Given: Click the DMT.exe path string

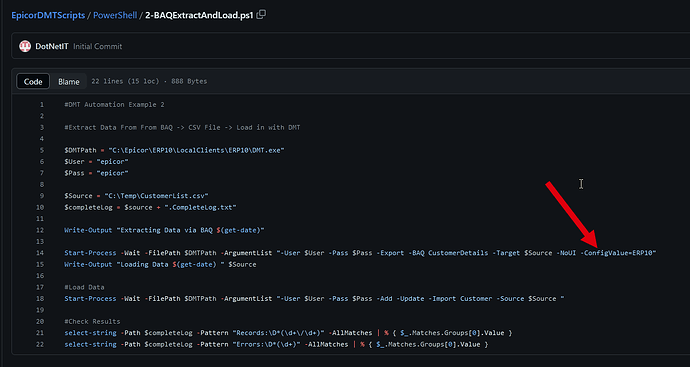Looking at the screenshot, I should (x=197, y=150).
